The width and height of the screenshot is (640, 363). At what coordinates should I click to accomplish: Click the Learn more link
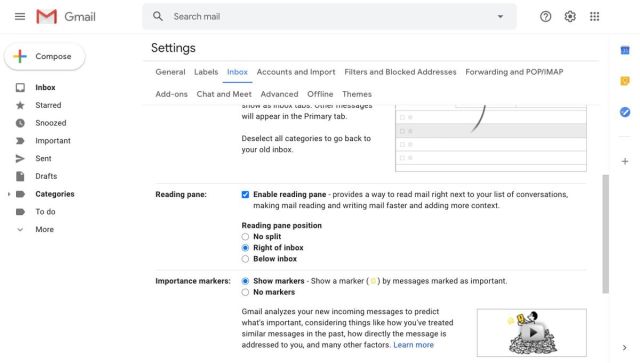tap(413, 345)
